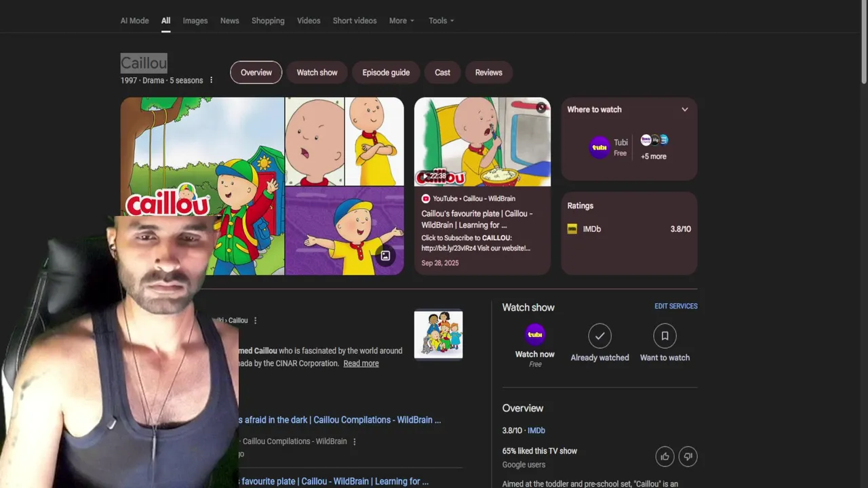868x488 pixels.
Task: Click the EDIT SERVICES link
Action: tap(676, 306)
